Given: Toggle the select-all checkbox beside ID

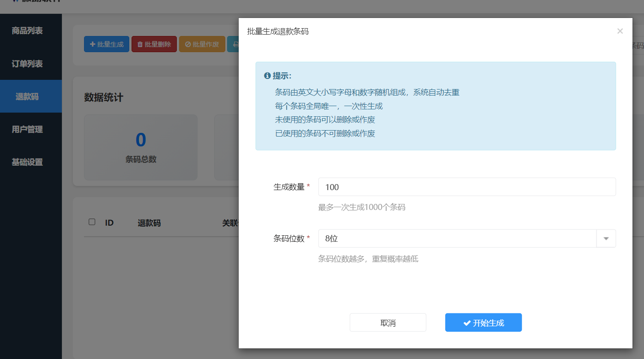Looking at the screenshot, I should pos(92,222).
